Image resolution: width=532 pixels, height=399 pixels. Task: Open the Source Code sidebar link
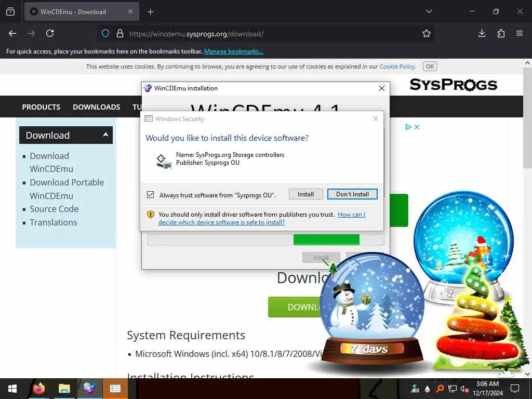(54, 209)
